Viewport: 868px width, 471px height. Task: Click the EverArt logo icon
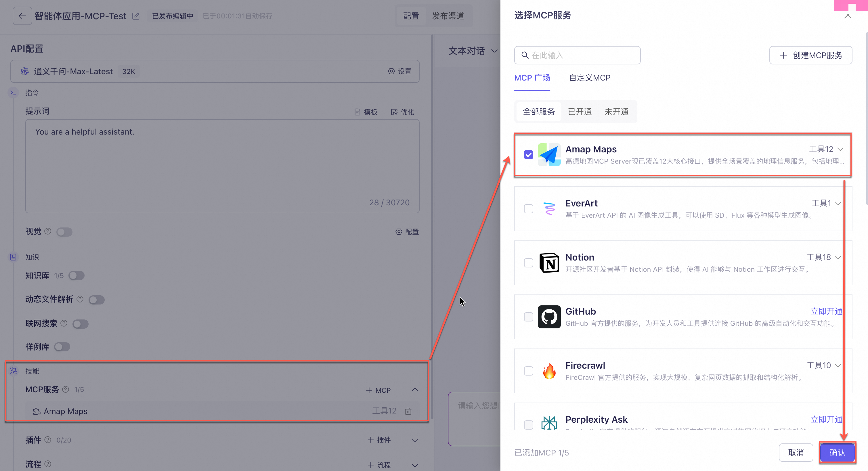click(549, 208)
